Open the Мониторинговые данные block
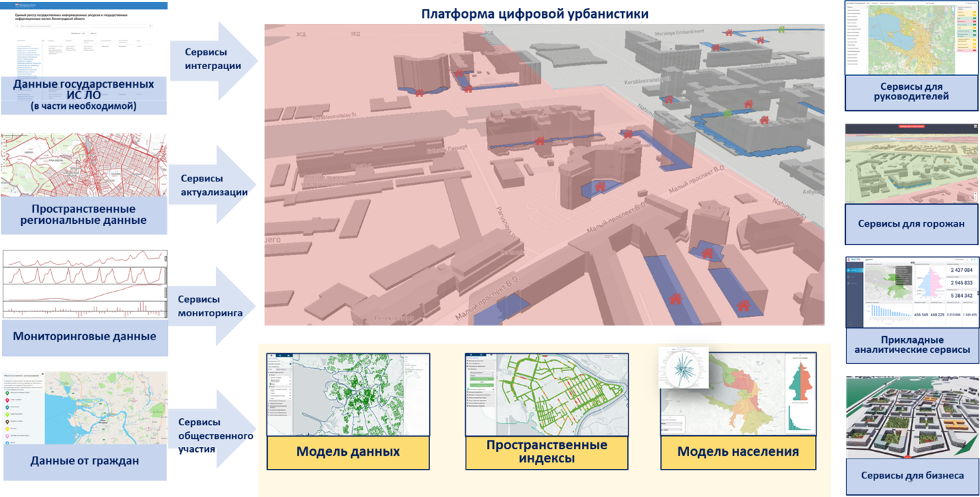980x497 pixels. [84, 336]
